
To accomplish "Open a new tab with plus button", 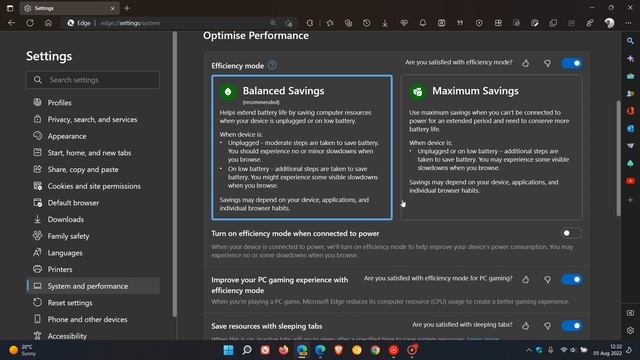I will pos(127,8).
